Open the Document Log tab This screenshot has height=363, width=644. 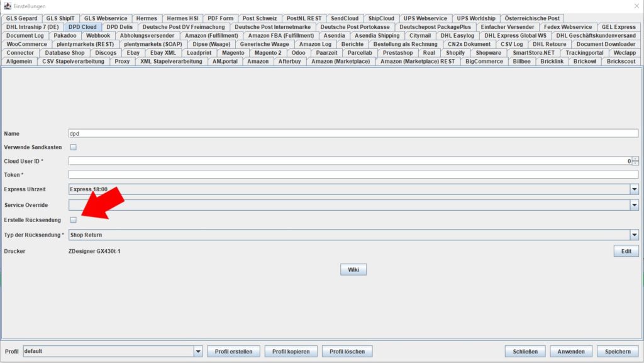25,36
